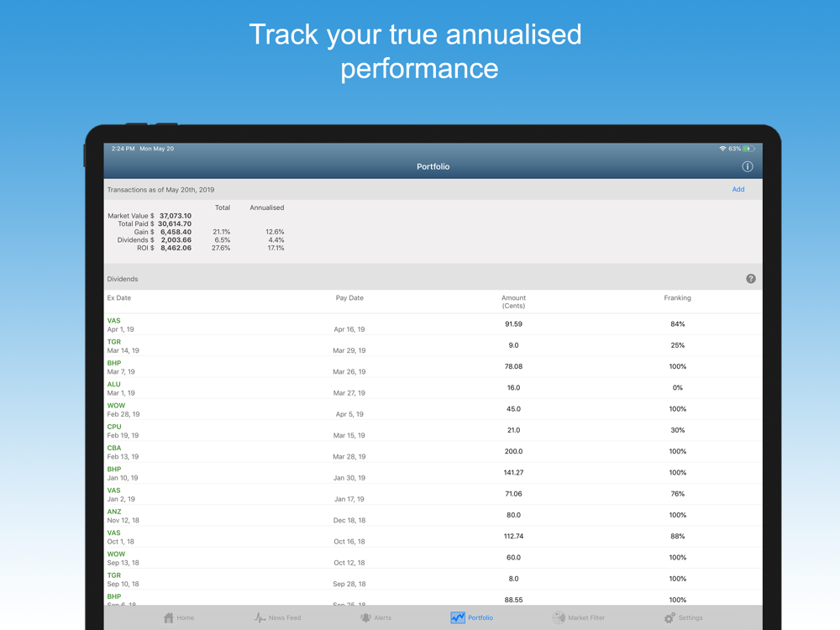Select Total Paid 30,614.70

175,224
